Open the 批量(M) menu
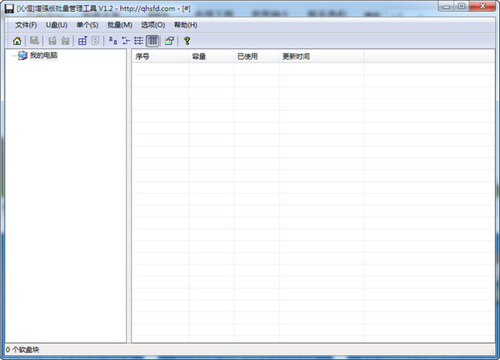Image resolution: width=500 pixels, height=360 pixels. coord(120,25)
